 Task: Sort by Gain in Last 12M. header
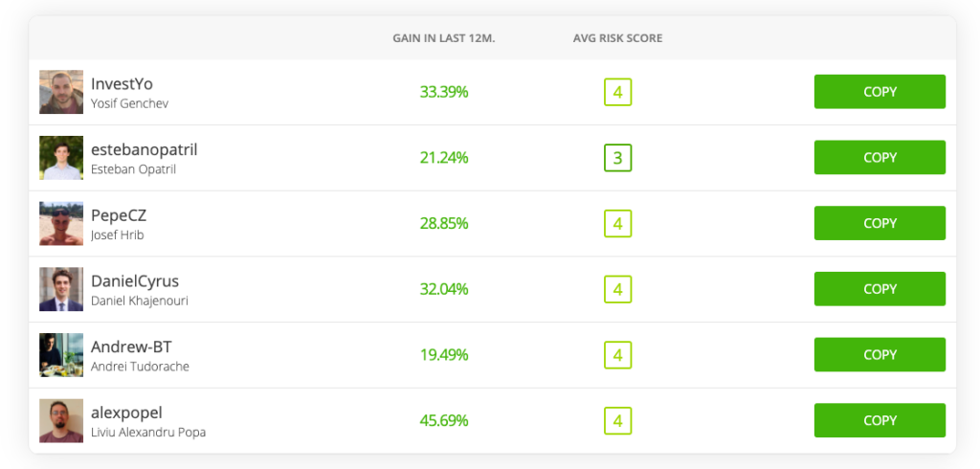[x=444, y=38]
